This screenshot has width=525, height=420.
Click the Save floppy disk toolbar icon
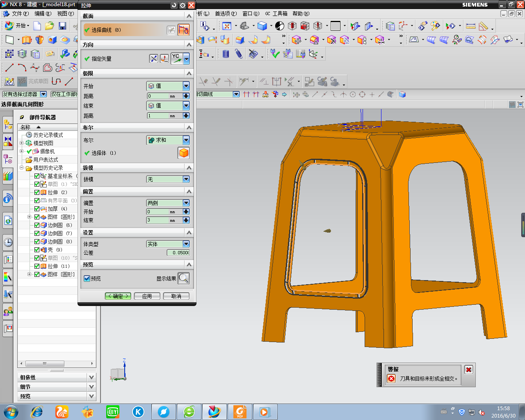(x=62, y=26)
